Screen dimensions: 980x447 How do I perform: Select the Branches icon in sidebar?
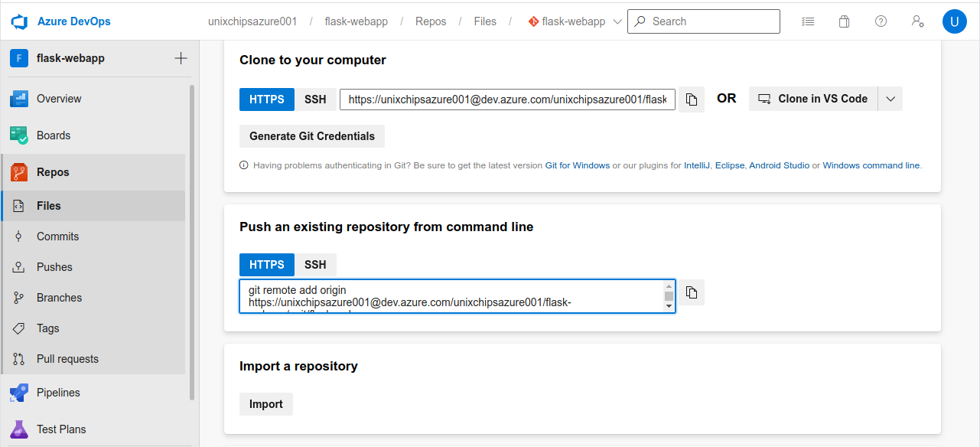pyautogui.click(x=19, y=298)
